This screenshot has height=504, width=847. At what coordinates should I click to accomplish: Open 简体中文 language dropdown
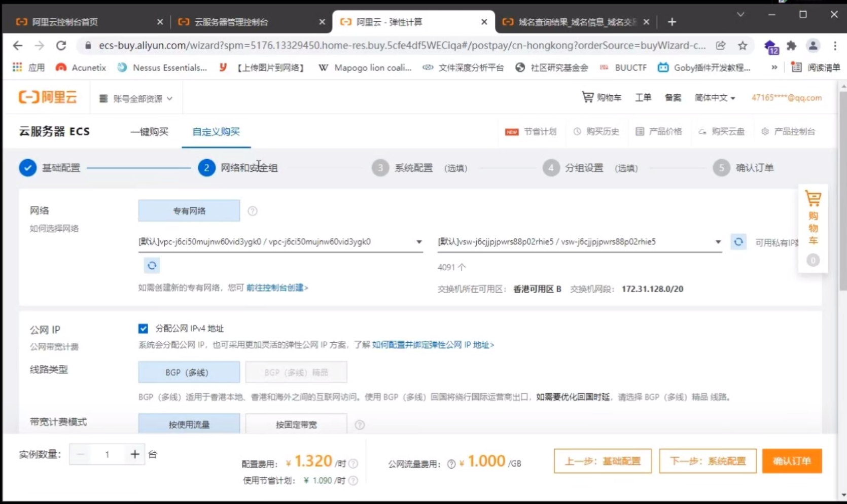tap(715, 97)
